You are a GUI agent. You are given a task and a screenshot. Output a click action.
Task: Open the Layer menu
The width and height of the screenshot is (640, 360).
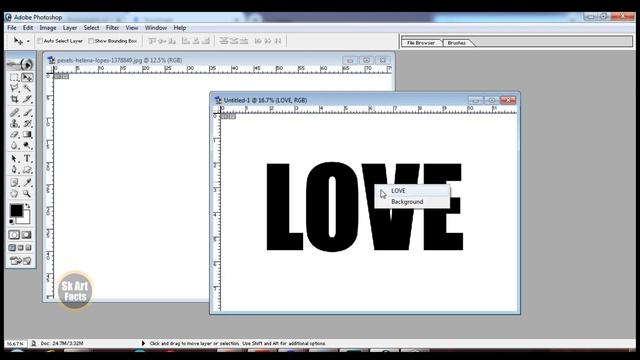point(70,28)
